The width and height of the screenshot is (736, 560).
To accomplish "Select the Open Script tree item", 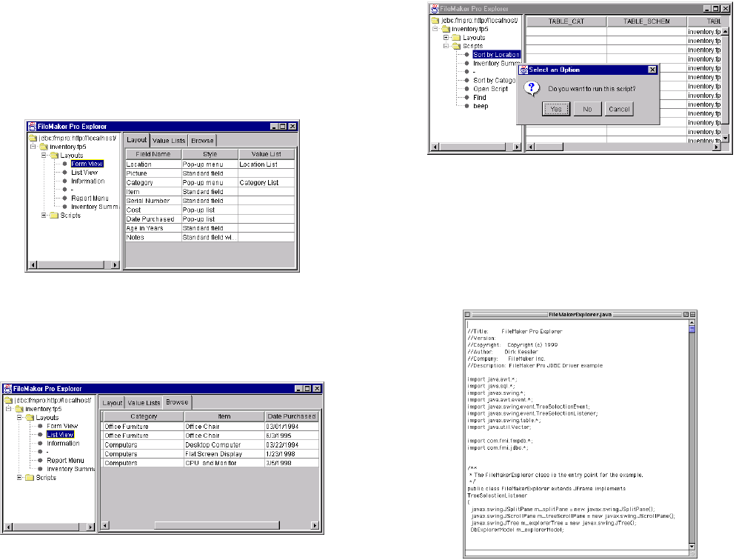I will click(x=490, y=89).
